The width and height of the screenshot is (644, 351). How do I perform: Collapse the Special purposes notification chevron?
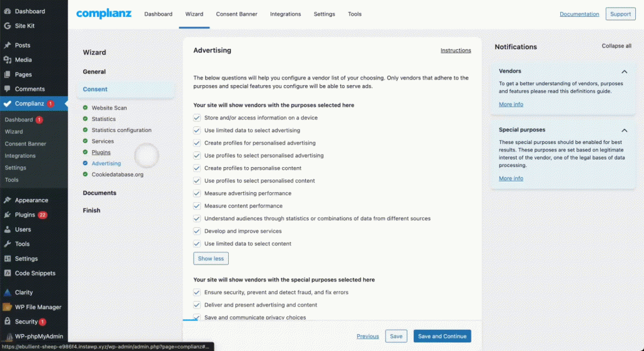tap(624, 130)
